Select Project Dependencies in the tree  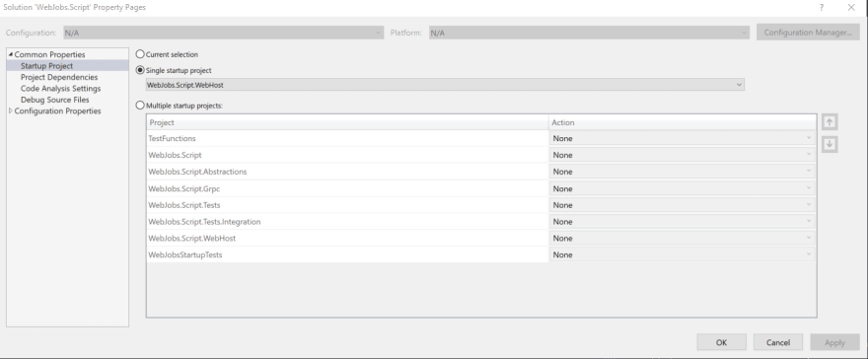click(59, 78)
